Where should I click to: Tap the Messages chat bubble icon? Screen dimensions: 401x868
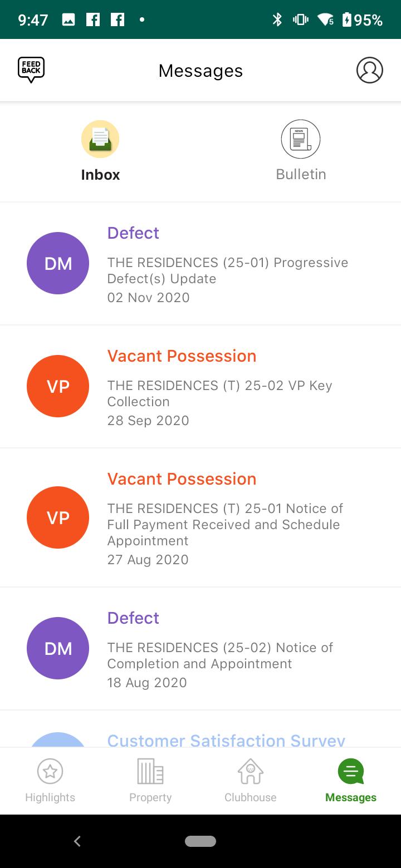[x=351, y=771]
